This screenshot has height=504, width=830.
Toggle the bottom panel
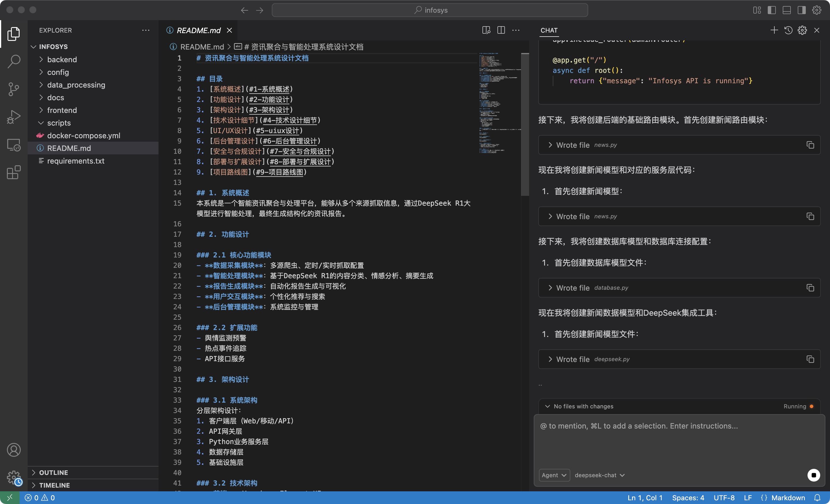click(786, 10)
